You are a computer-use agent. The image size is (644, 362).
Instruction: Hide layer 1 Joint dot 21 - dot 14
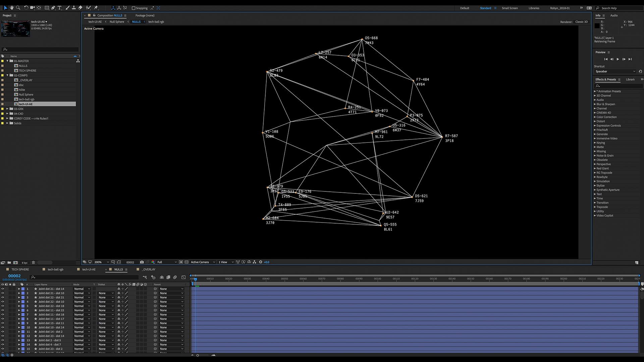coord(3,289)
